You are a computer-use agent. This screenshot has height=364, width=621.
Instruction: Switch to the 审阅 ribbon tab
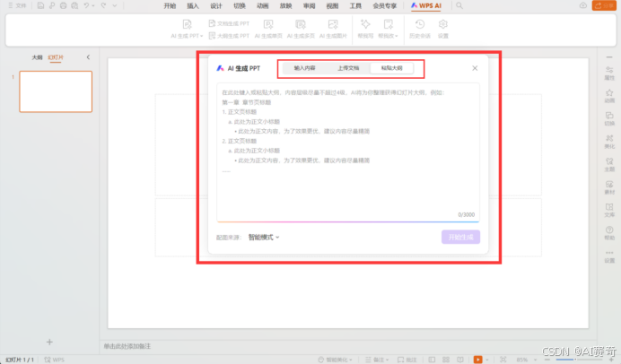tap(309, 5)
